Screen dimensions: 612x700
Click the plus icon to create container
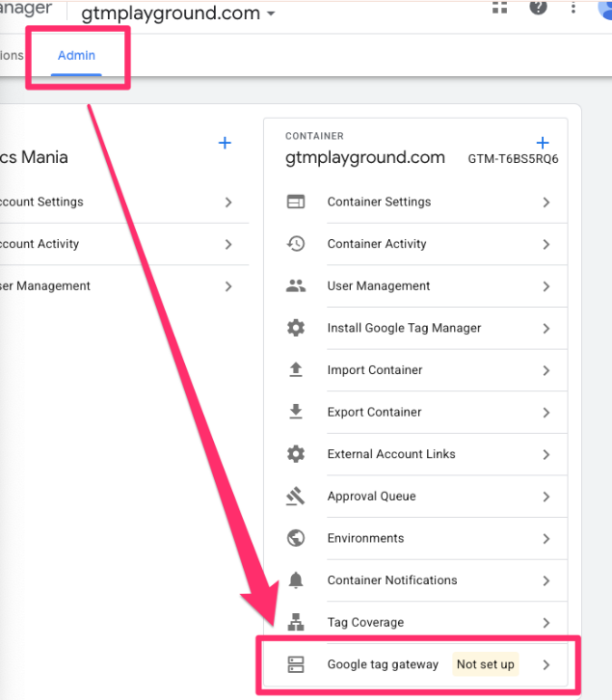pos(543,143)
